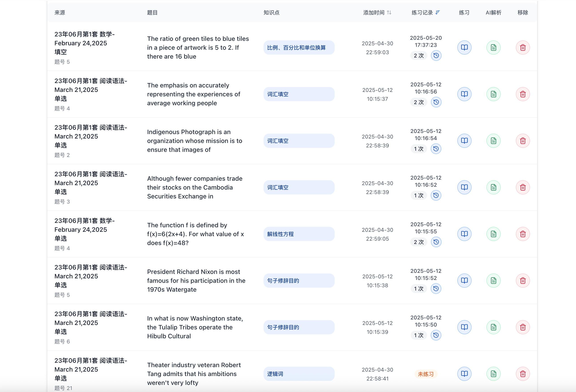Image resolution: width=576 pixels, height=392 pixels.
Task: Open practice for green tiles ratio question
Action: (x=464, y=47)
